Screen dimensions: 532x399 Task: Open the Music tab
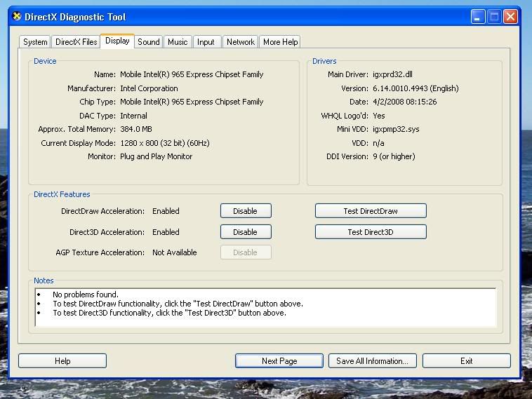[x=178, y=41]
